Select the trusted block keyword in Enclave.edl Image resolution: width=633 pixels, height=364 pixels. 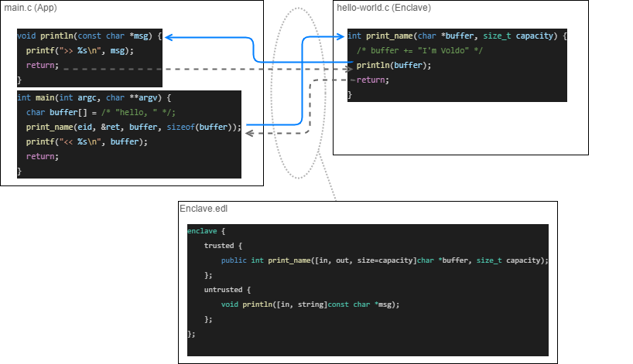coord(217,246)
